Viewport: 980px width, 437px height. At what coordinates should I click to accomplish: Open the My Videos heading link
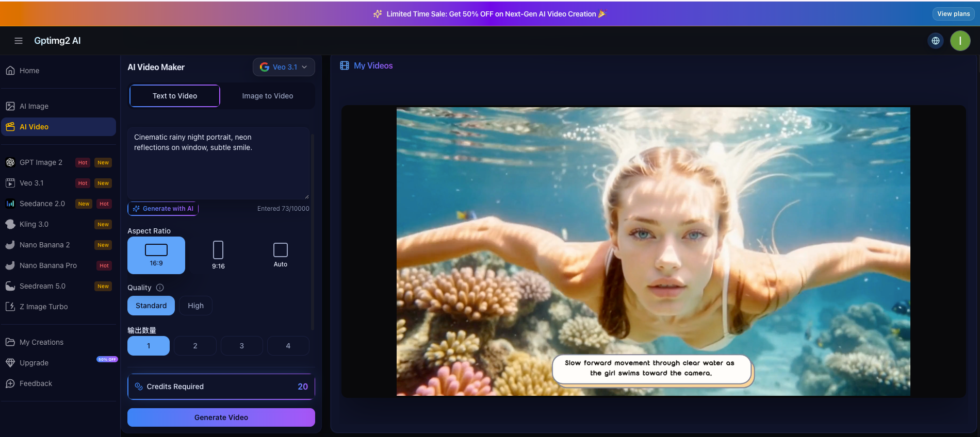click(x=373, y=65)
